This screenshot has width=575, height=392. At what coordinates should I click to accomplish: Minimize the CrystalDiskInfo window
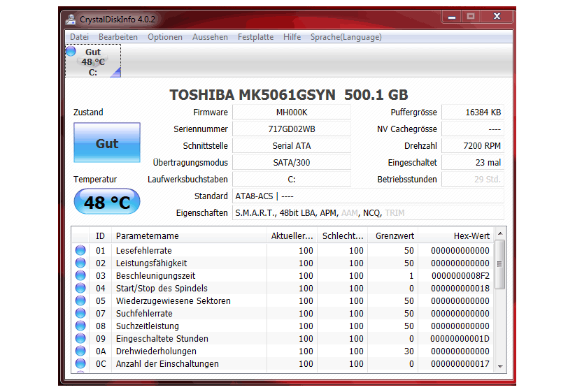[x=452, y=17]
